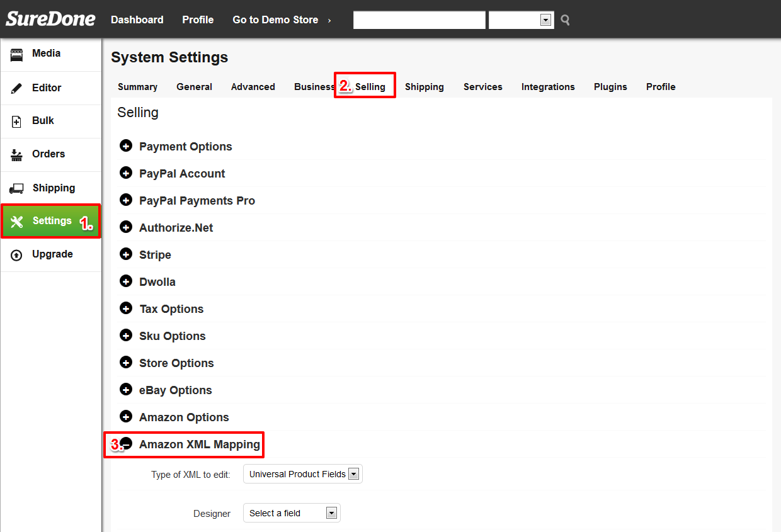Screen dimensions: 781x532
Task: Click the Payment Options heading text
Action: (186, 147)
